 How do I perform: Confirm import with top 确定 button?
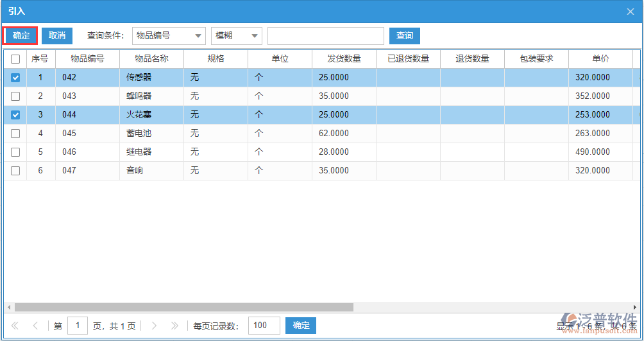(21, 36)
